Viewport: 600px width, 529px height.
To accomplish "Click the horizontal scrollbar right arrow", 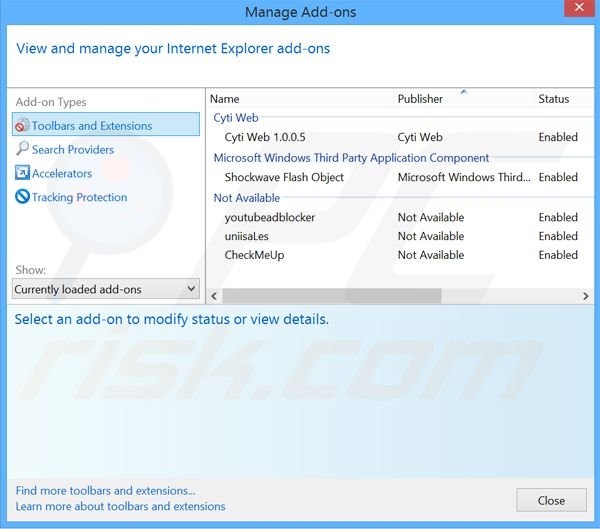I will click(585, 296).
